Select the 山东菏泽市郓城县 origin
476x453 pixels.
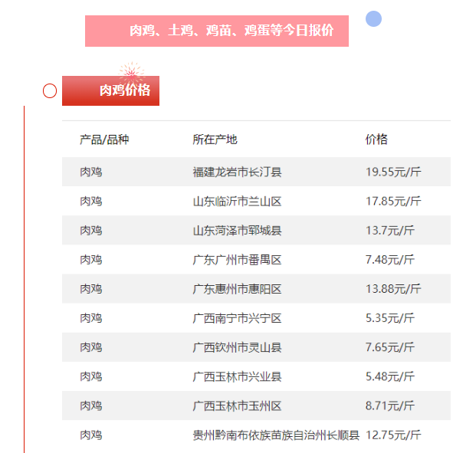[x=237, y=230]
